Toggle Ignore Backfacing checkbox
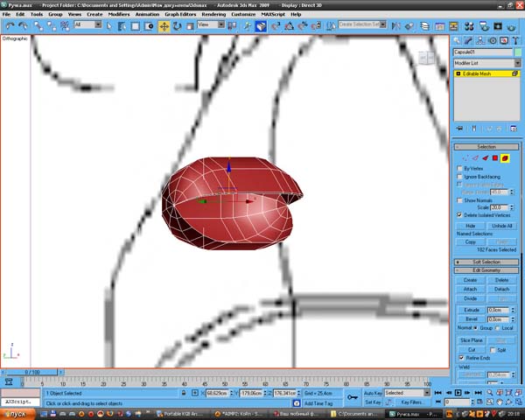Viewport: 525px width, 420px height. point(461,176)
